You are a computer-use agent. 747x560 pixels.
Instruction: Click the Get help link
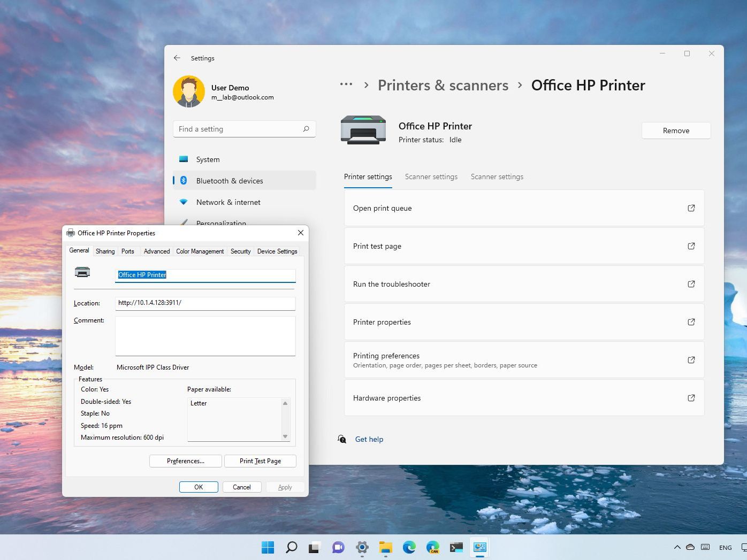(x=369, y=439)
